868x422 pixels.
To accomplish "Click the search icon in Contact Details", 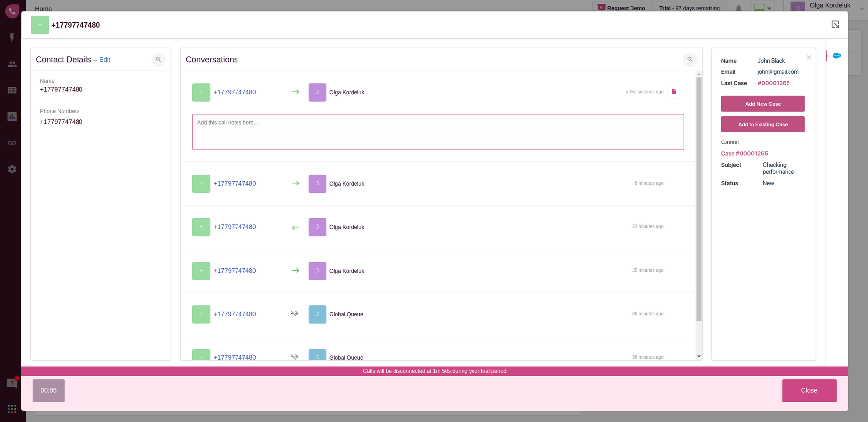I will [158, 59].
